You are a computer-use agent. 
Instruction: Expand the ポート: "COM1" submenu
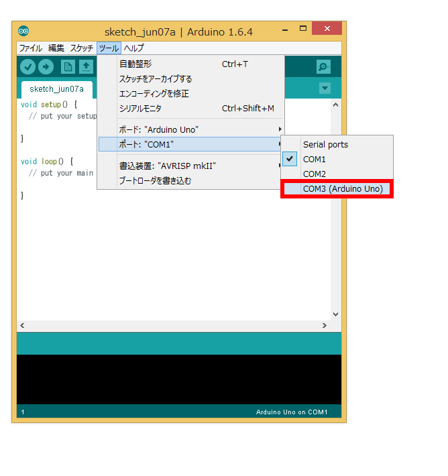pos(190,144)
